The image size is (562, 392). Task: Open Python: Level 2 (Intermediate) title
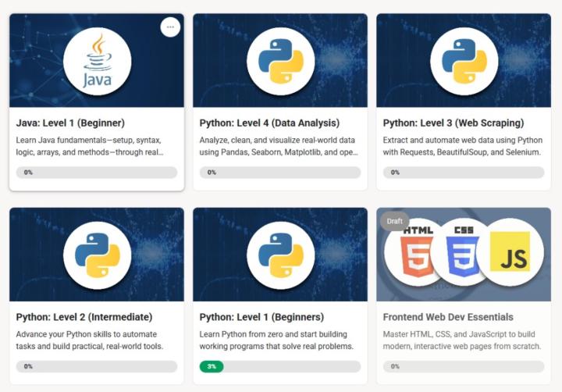click(84, 317)
